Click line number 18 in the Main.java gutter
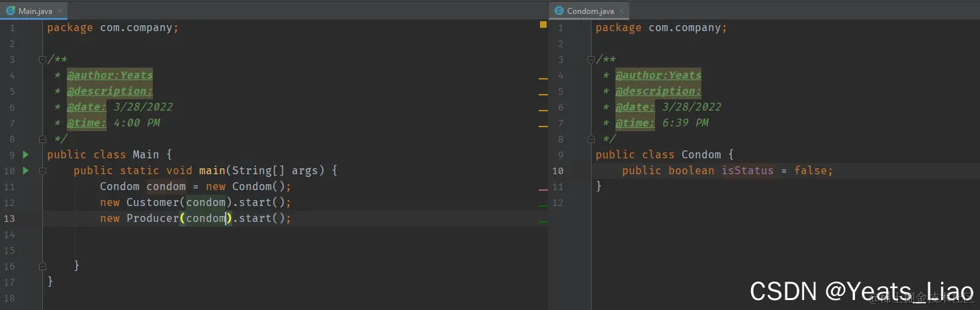Screen dimensions: 980x310 pos(9,297)
